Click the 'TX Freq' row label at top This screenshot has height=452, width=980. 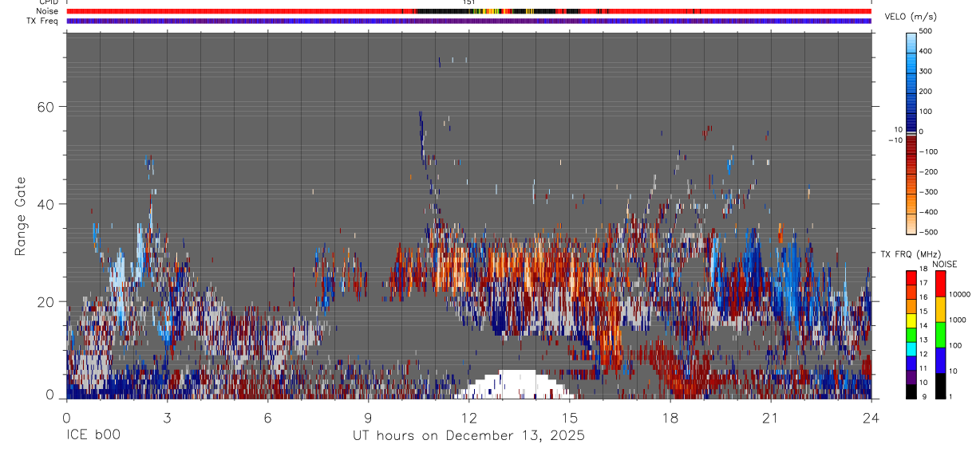43,21
